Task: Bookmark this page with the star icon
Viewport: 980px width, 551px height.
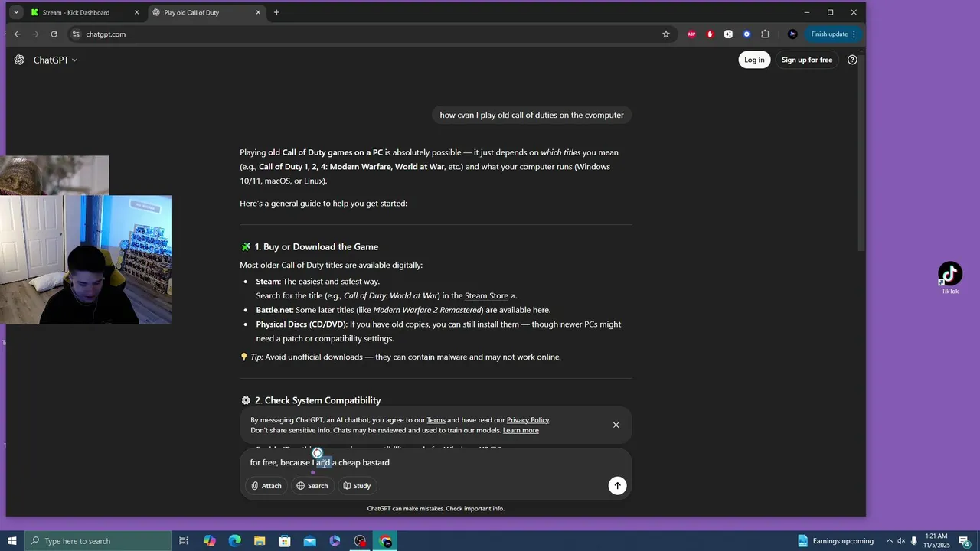Action: pyautogui.click(x=666, y=34)
